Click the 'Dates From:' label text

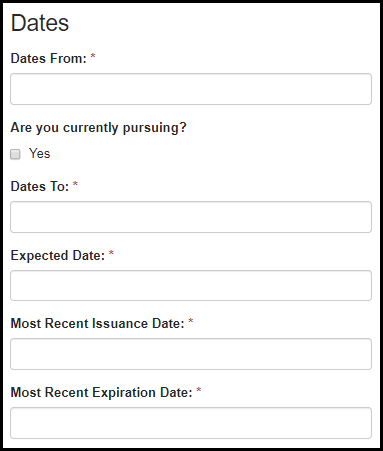coord(49,59)
